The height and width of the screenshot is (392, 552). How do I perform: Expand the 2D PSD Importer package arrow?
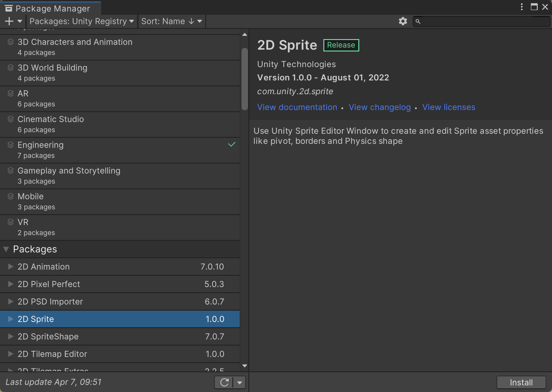tap(11, 301)
